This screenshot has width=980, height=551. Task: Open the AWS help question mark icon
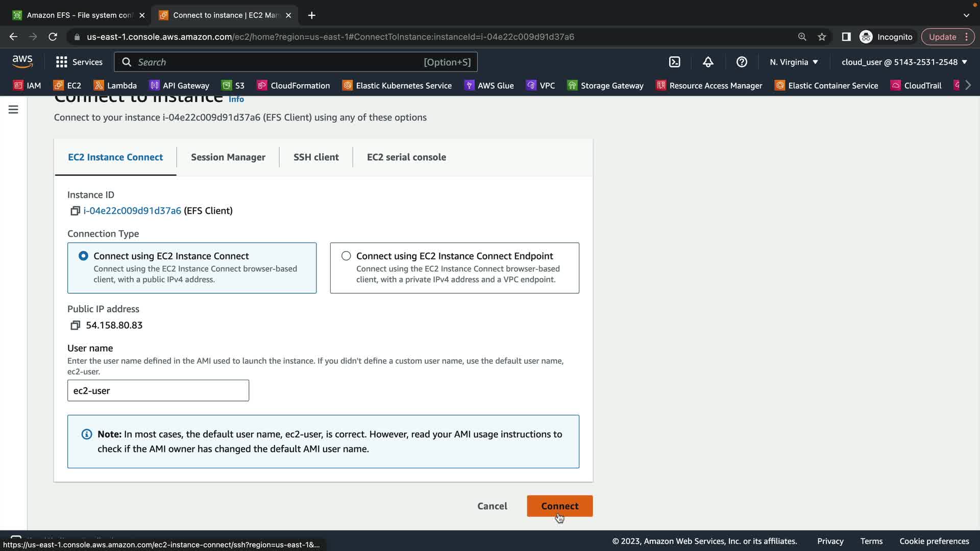coord(742,62)
